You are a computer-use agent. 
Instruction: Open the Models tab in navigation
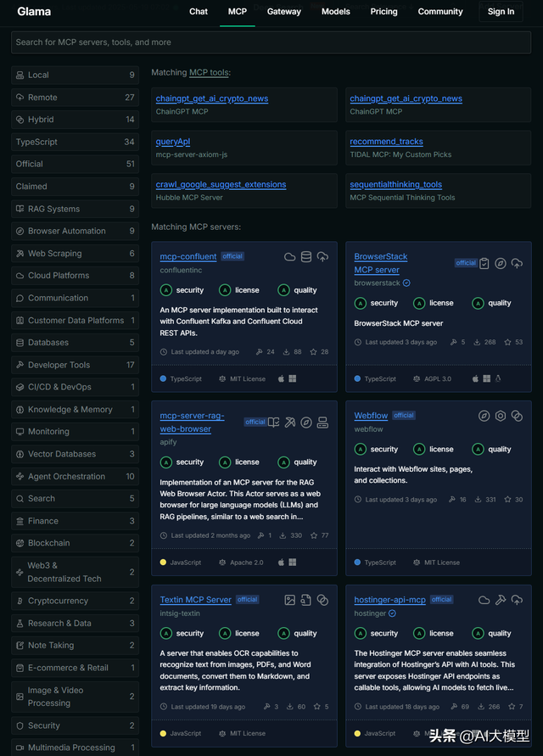pyautogui.click(x=336, y=12)
